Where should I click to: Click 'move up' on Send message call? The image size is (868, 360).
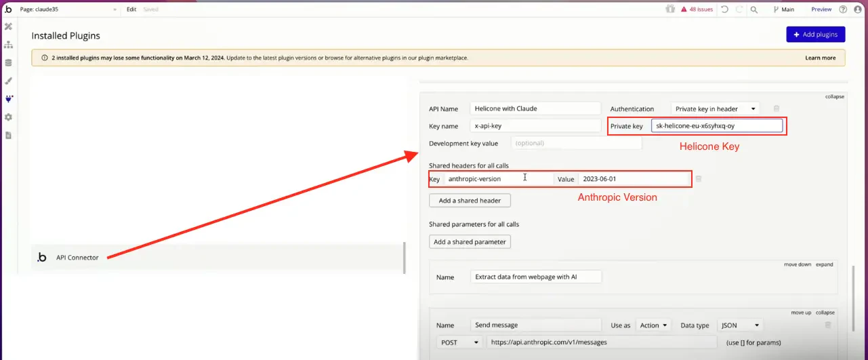click(x=801, y=313)
